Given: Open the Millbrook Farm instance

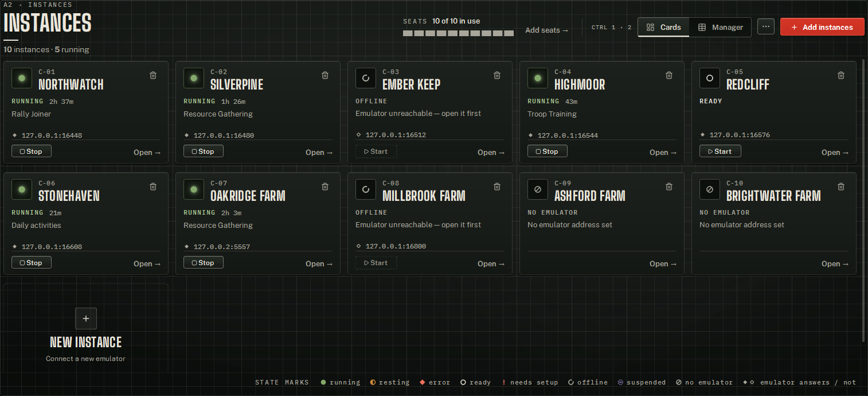Looking at the screenshot, I should (491, 263).
